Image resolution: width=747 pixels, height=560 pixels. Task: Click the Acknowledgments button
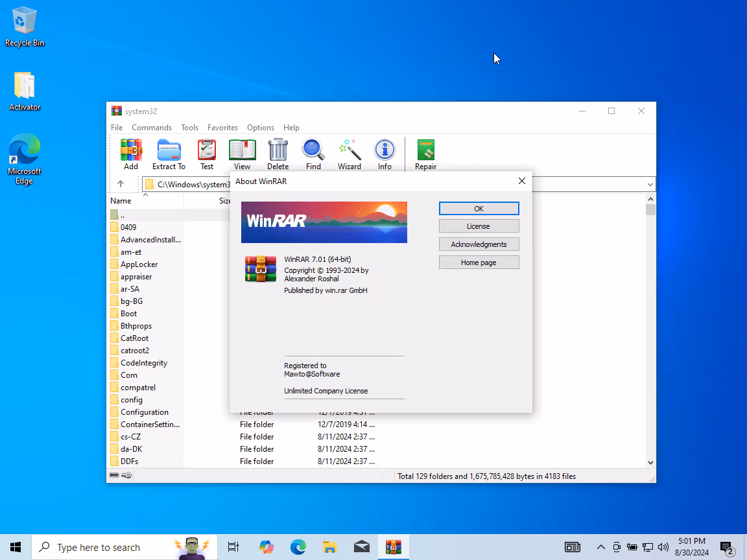(x=479, y=244)
